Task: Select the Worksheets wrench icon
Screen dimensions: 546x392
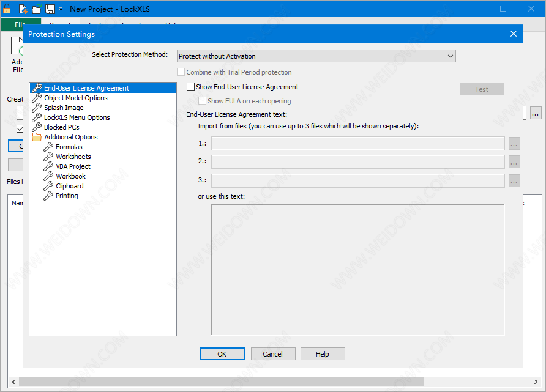Action: 48,157
